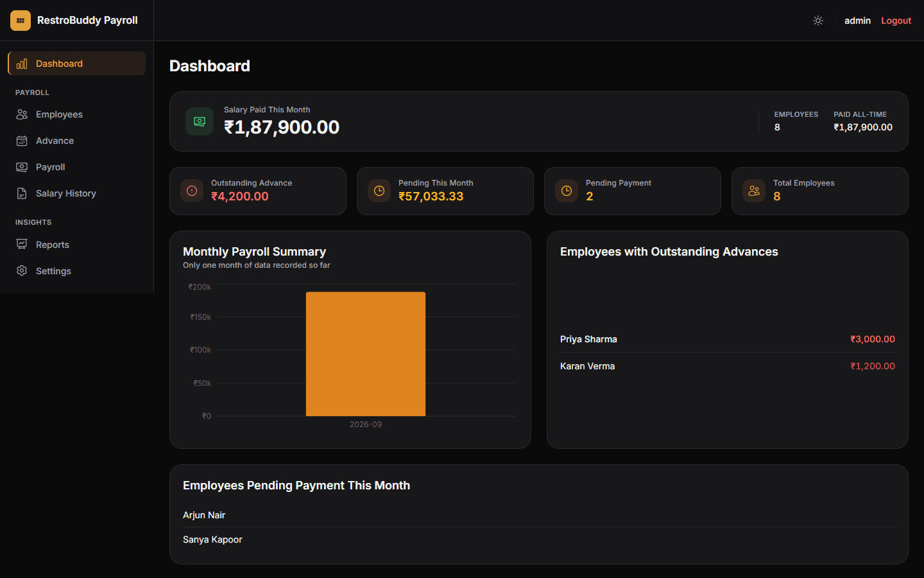Click the ₹57,033.33 Pending This Month value
924x578 pixels.
point(431,197)
